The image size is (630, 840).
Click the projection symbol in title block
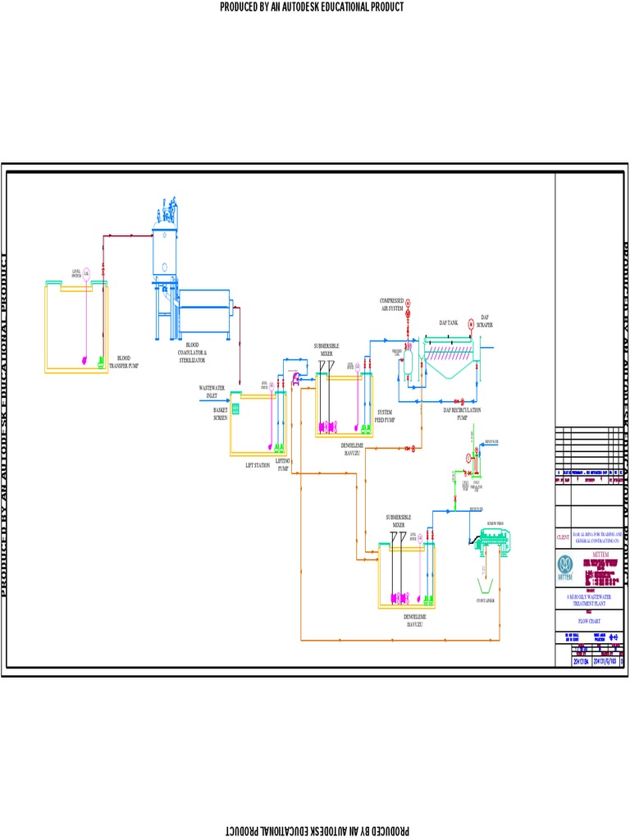coord(614,637)
